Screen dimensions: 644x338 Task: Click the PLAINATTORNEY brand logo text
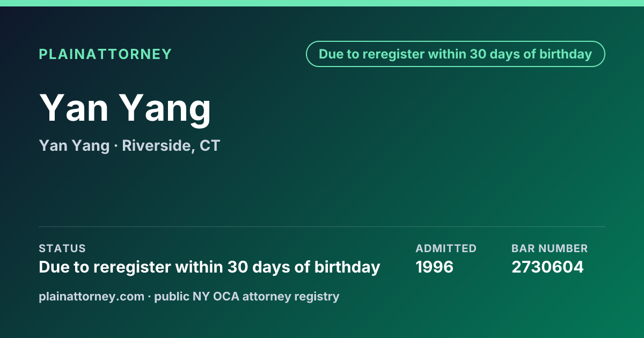(105, 54)
